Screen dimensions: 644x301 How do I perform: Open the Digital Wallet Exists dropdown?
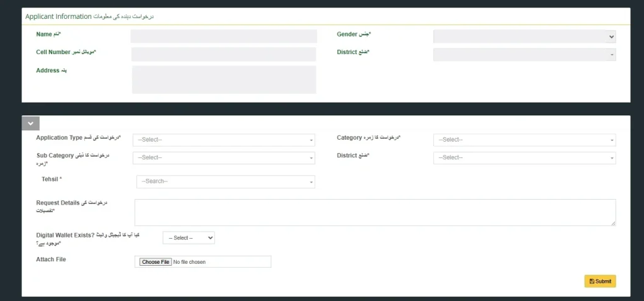[189, 238]
